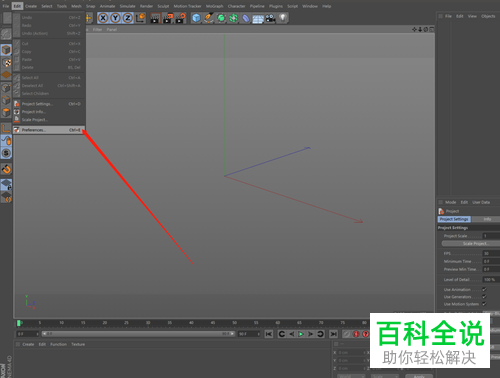The image size is (500, 378).
Task: Click the Level of Detail field
Action: pyautogui.click(x=491, y=280)
